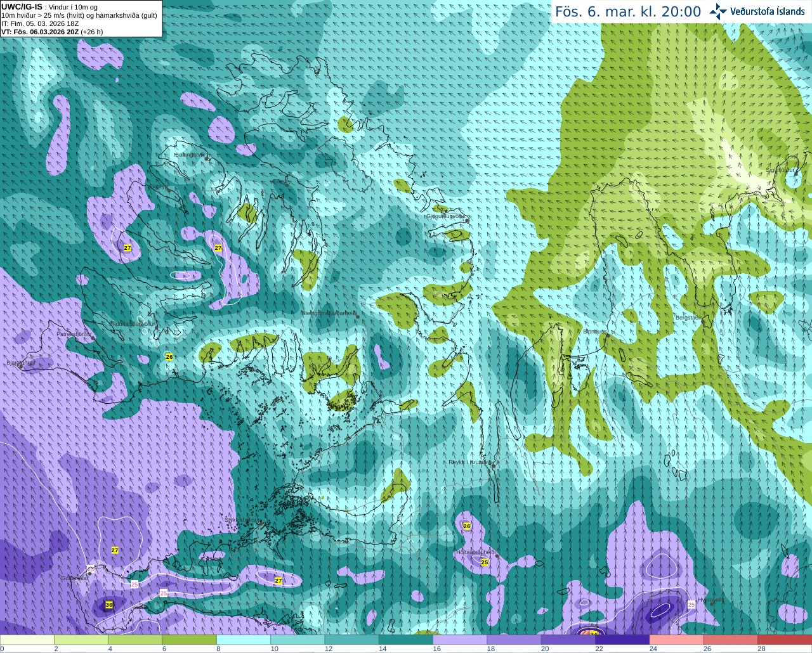Image resolution: width=812 pixels, height=653 pixels.
Task: Click the legend scale number 24
Action: click(x=653, y=649)
